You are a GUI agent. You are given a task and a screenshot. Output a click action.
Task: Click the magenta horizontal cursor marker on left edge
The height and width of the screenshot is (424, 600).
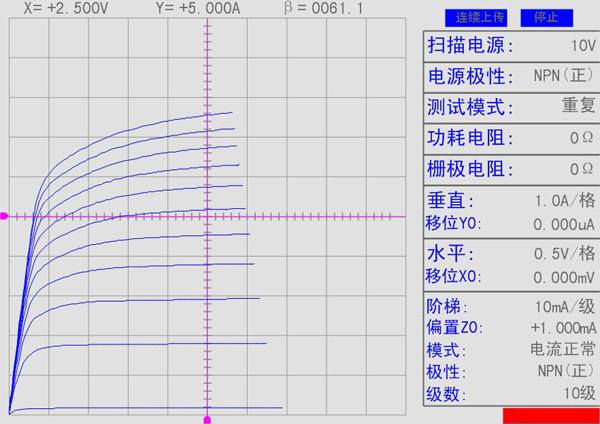(4, 216)
